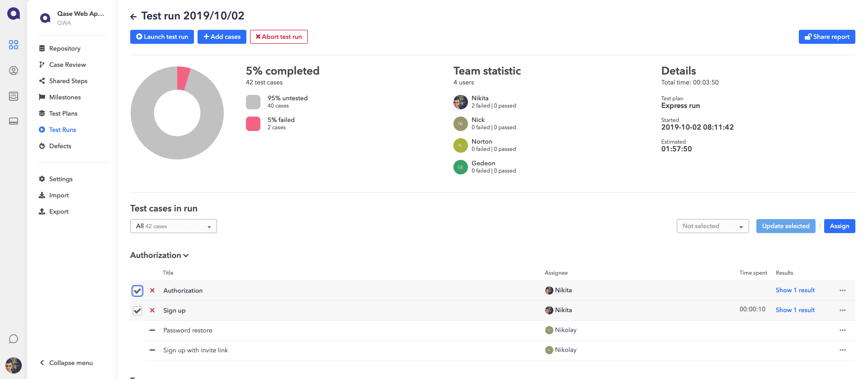Open the projects grid icon in the left rail
Image resolution: width=868 pixels, height=379 pixels.
(x=14, y=45)
